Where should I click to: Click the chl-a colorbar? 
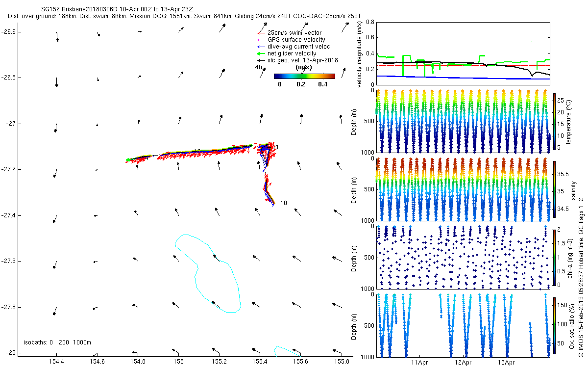pos(555,257)
